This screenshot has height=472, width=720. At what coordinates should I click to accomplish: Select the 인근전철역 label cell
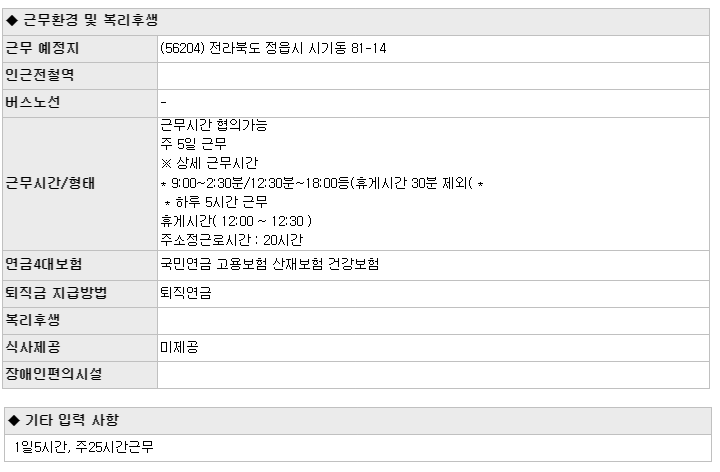[x=80, y=76]
